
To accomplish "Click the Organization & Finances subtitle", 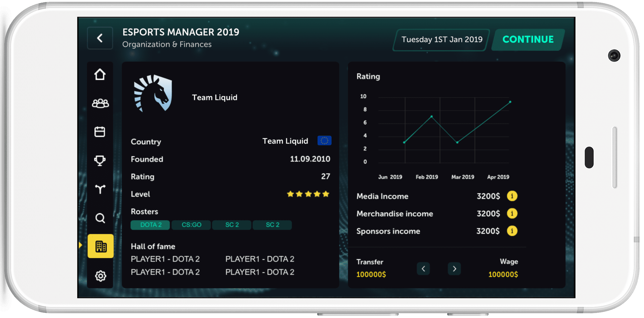I will tap(167, 44).
